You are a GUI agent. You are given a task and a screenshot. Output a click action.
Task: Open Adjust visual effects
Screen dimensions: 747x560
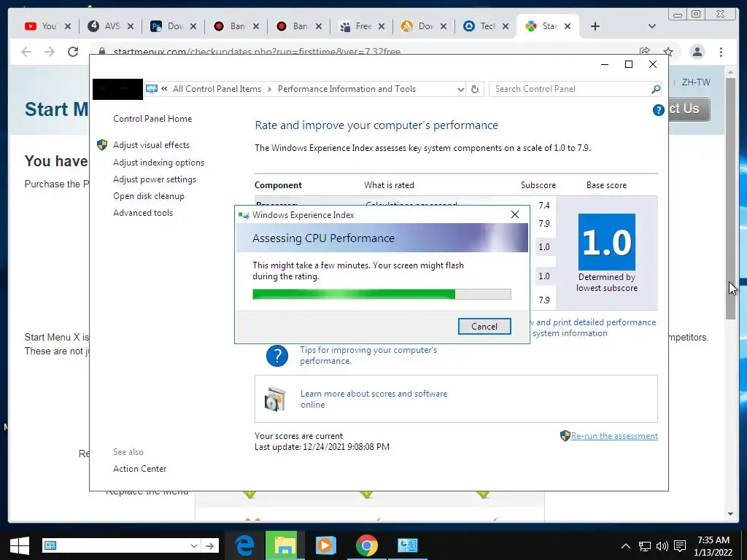pyautogui.click(x=151, y=145)
